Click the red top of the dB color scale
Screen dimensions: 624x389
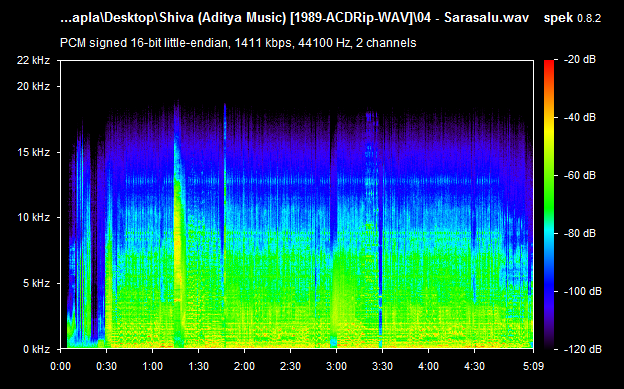pos(549,66)
